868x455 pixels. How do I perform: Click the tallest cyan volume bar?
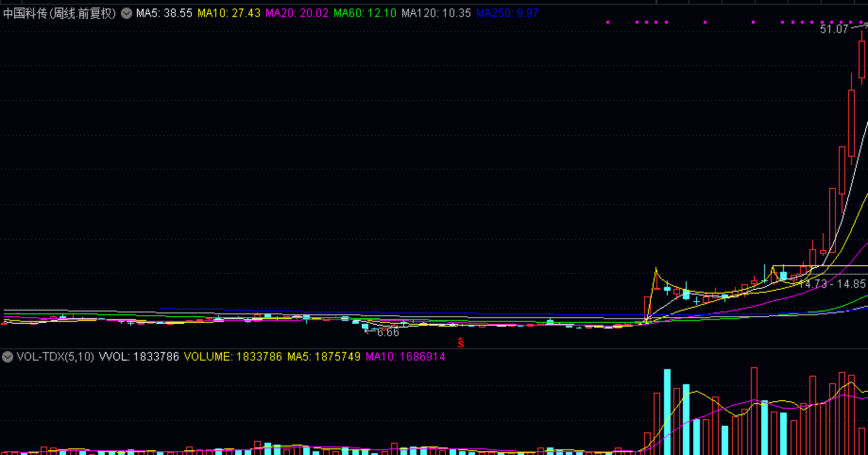667,412
